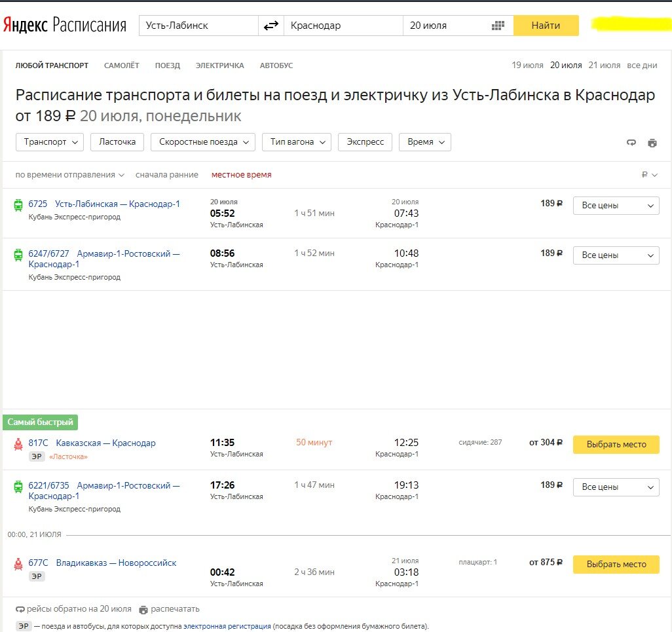This screenshot has height=632, width=672.
Task: Open route 6221/6735 Армавир-1-Ростовский link
Action: [x=104, y=491]
